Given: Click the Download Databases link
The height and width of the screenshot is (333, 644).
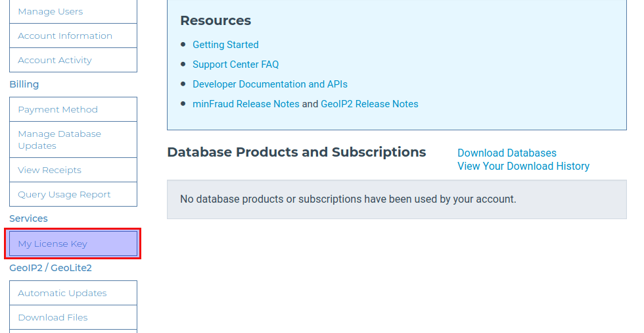Looking at the screenshot, I should point(507,153).
